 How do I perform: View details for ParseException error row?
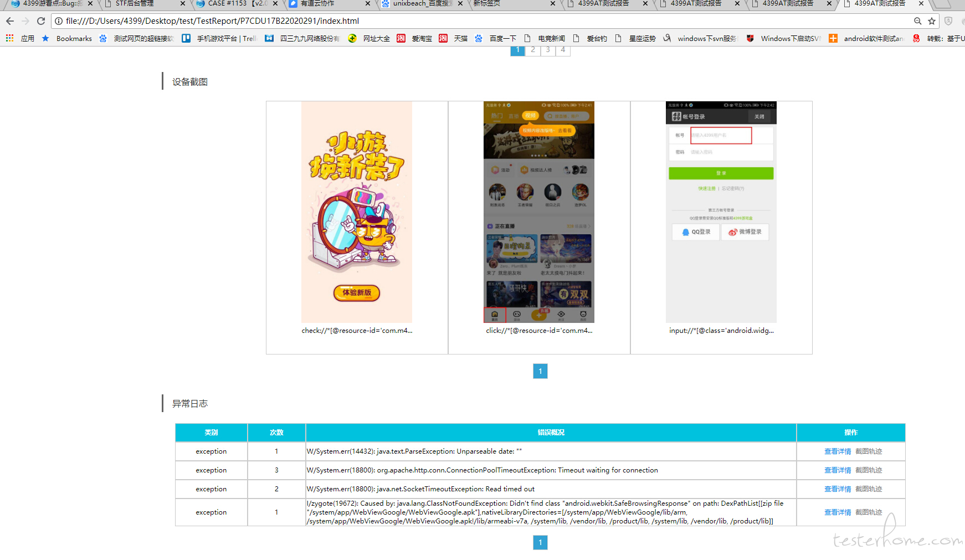click(837, 451)
